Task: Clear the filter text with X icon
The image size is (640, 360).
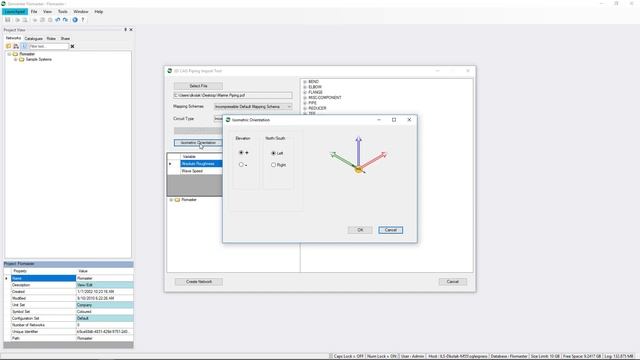Action: pyautogui.click(x=72, y=47)
